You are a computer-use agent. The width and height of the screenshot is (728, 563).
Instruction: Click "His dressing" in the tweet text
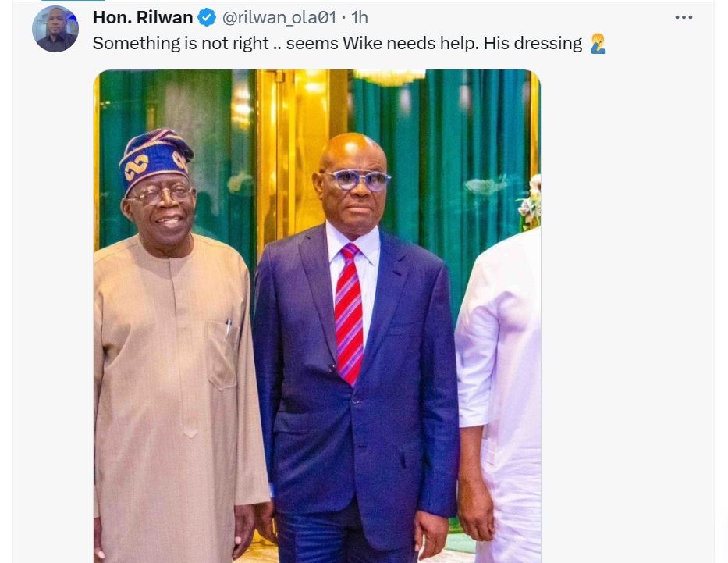(533, 44)
